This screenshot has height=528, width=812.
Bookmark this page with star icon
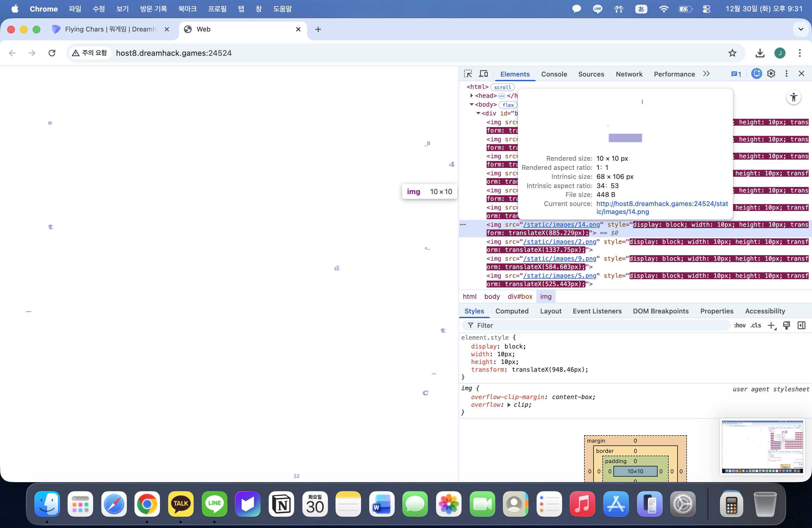coord(732,53)
